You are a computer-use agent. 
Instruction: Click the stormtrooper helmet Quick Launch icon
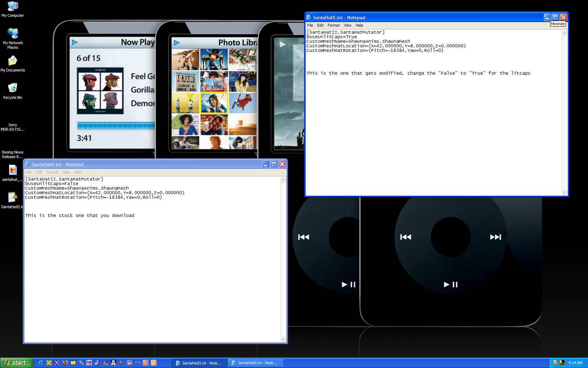113,363
